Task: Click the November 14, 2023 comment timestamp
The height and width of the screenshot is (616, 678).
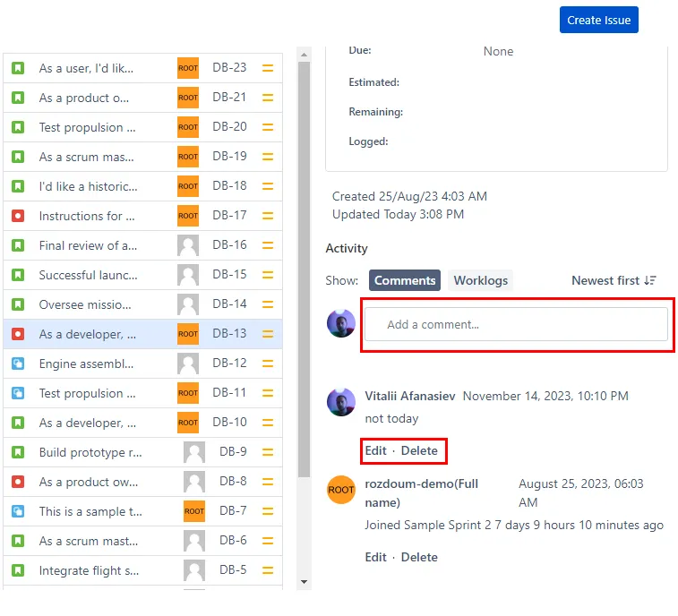Action: [545, 396]
